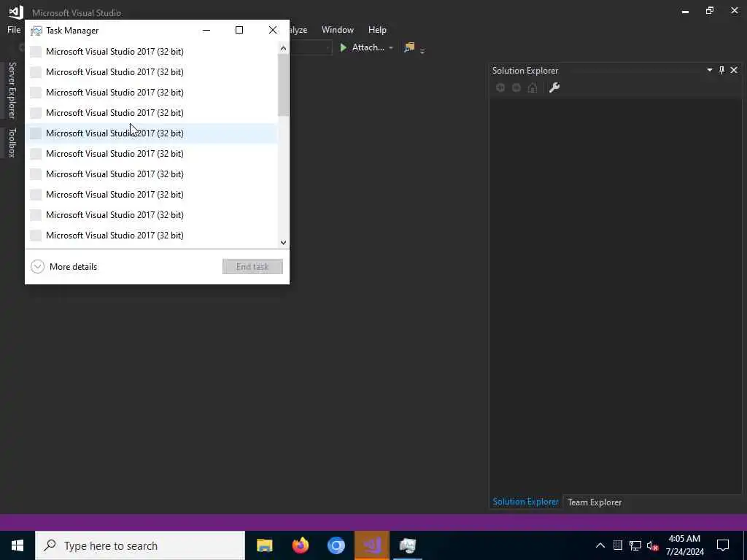747x560 pixels.
Task: Open the File menu
Action: [x=14, y=29]
